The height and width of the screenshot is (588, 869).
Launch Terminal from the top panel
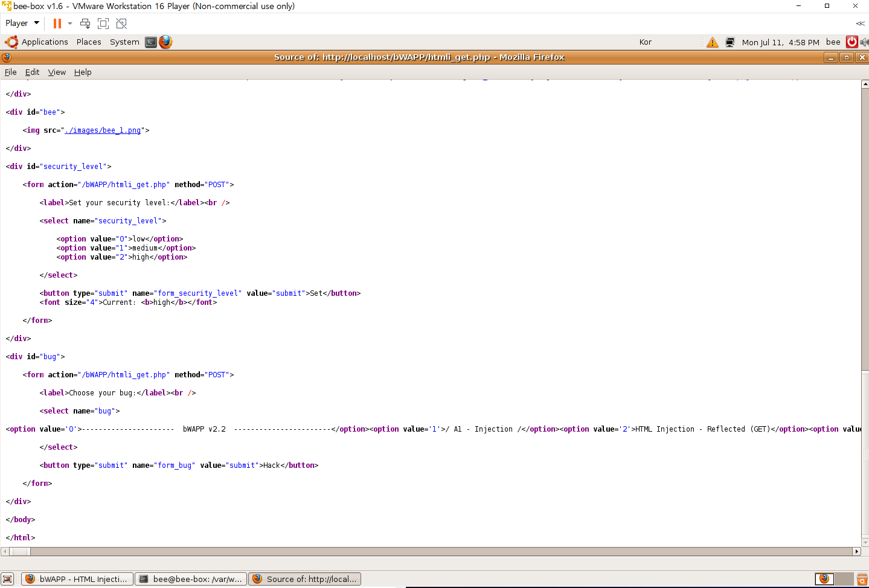151,42
